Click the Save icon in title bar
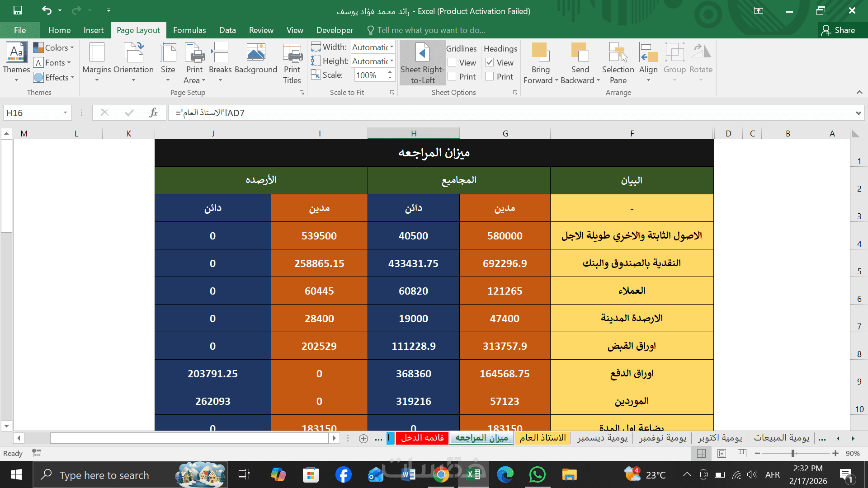This screenshot has width=868, height=488. pos(18,10)
